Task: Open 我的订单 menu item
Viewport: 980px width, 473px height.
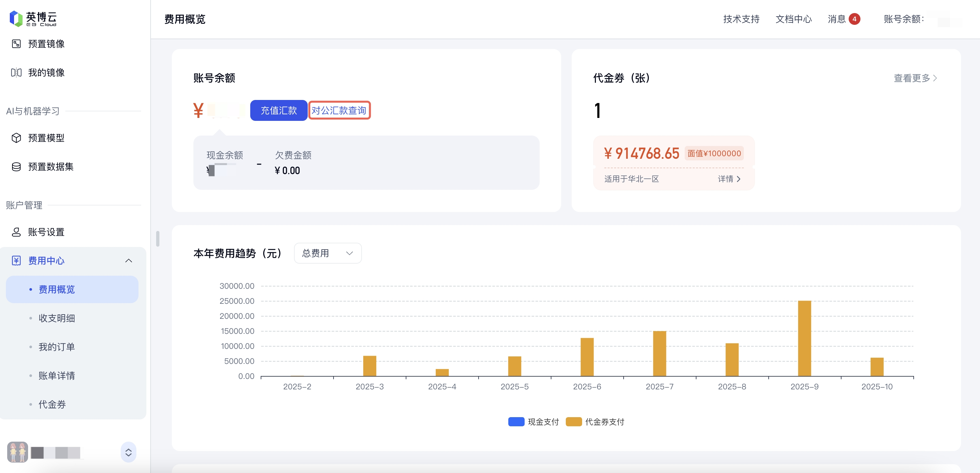Action: pos(57,347)
